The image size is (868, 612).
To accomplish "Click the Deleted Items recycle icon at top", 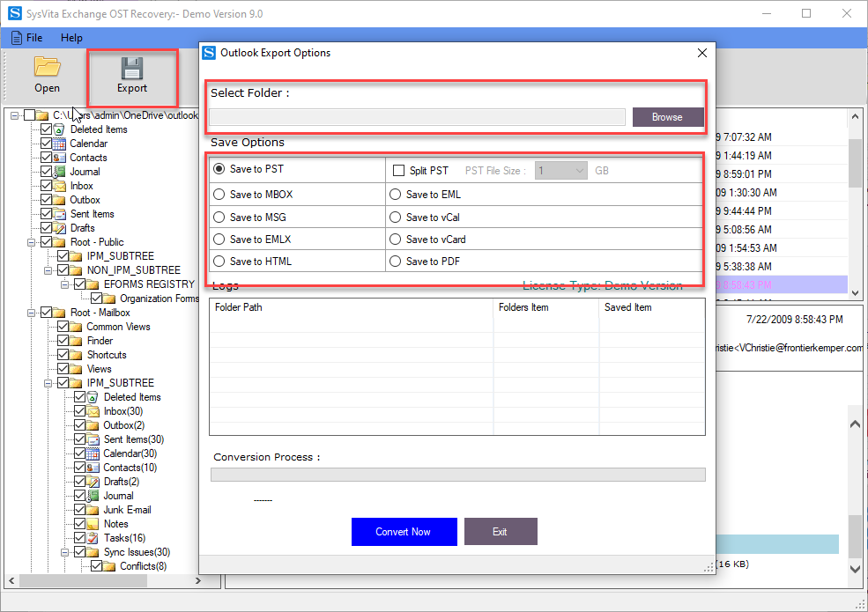I will (x=59, y=129).
